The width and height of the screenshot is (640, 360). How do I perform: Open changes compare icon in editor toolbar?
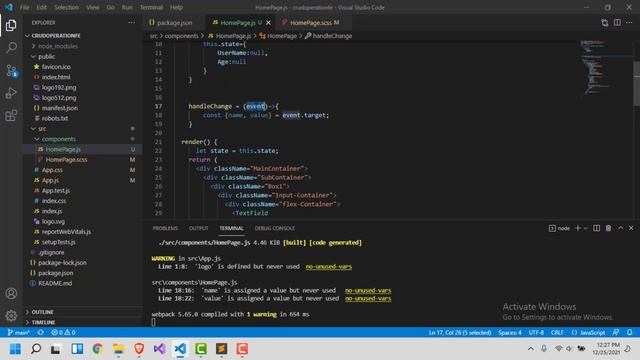tap(604, 23)
